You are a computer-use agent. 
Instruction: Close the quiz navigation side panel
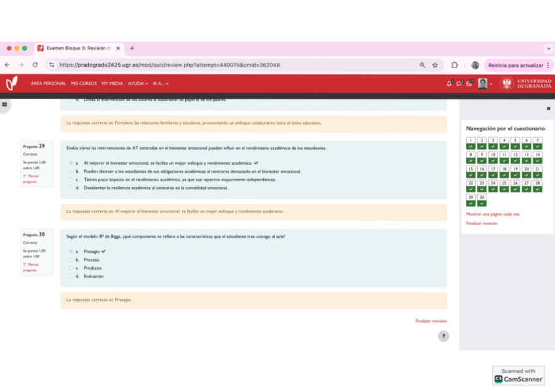(548, 109)
